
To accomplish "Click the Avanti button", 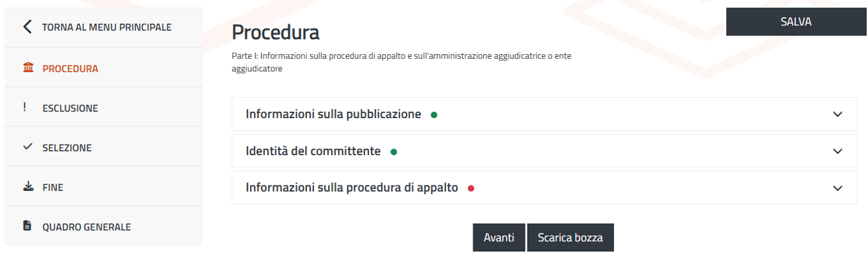I will click(498, 238).
